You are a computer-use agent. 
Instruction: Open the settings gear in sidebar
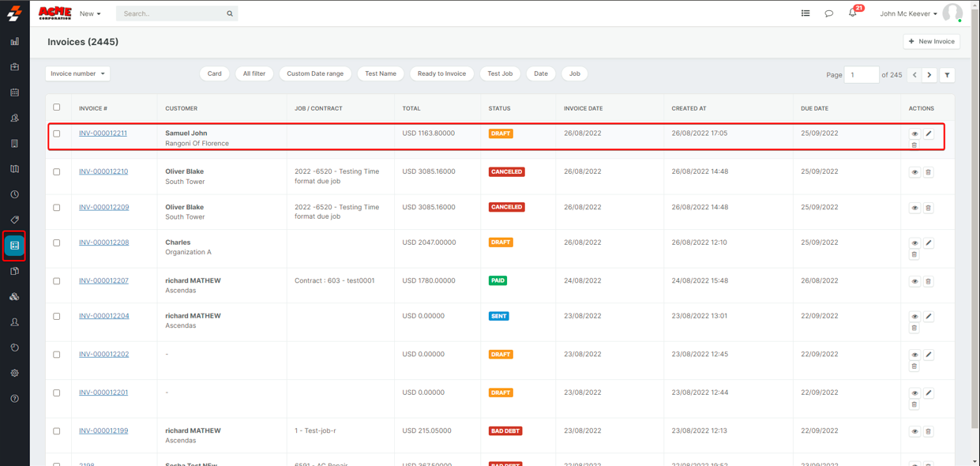click(x=14, y=373)
